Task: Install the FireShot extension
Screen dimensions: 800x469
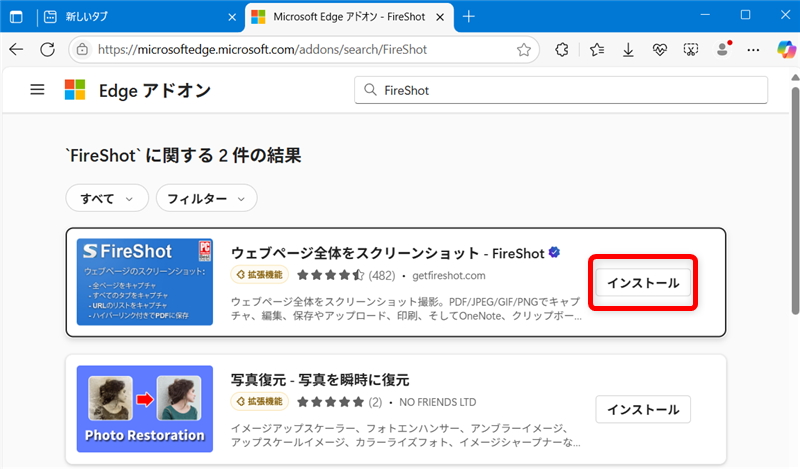Action: click(x=643, y=283)
